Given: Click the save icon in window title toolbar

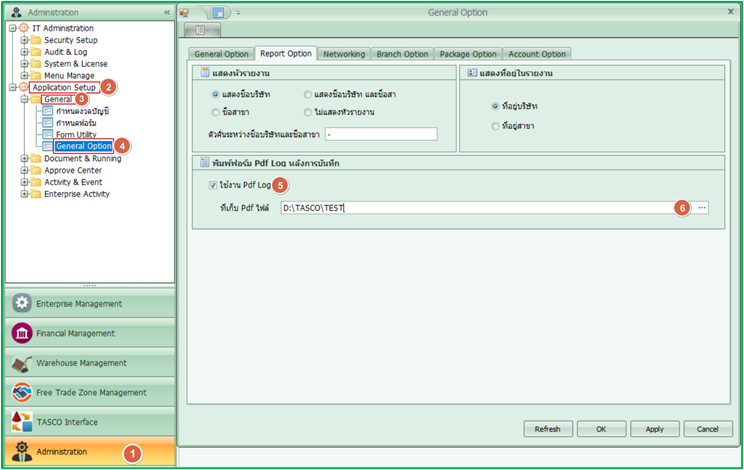Looking at the screenshot, I should [x=219, y=12].
